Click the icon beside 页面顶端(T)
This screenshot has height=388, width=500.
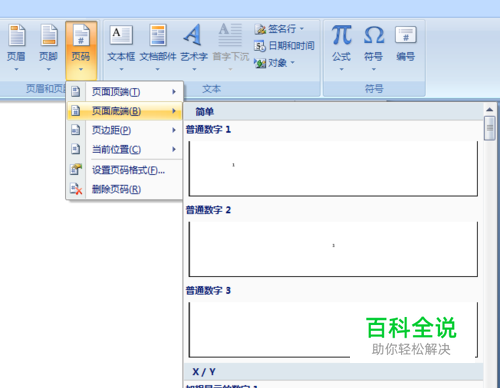click(76, 92)
